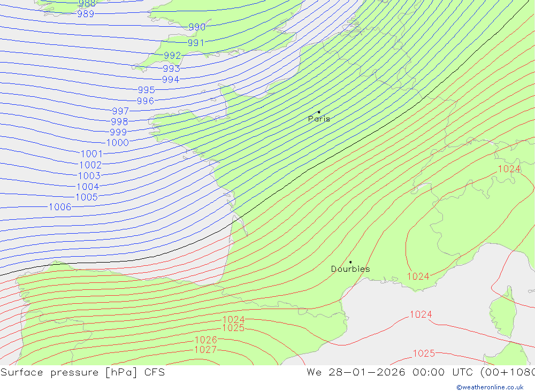Click the 991 isobar label
This screenshot has height=392, width=535.
(x=196, y=43)
